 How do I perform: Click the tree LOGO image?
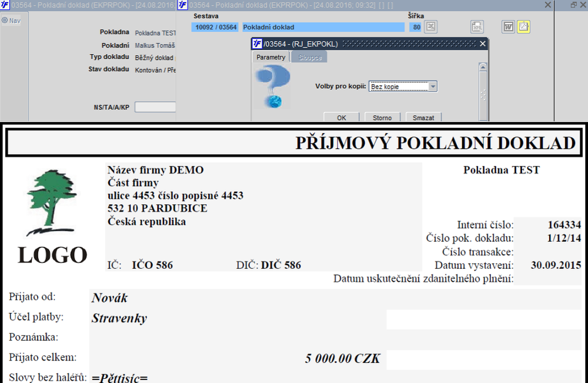pos(52,216)
